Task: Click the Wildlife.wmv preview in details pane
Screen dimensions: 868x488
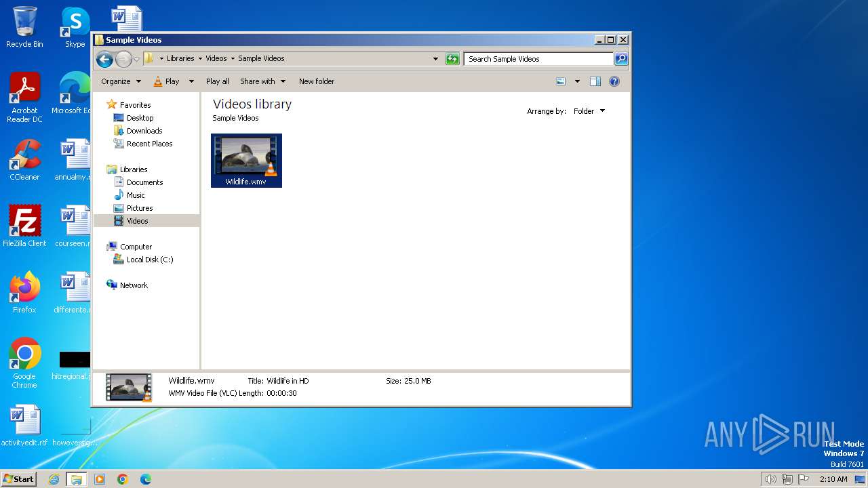Action: pos(128,388)
